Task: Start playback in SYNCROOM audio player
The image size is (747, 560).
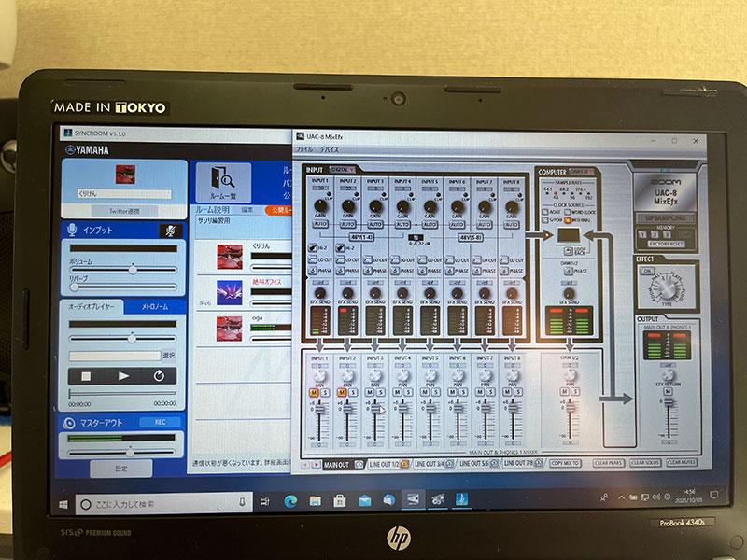Action: point(123,376)
